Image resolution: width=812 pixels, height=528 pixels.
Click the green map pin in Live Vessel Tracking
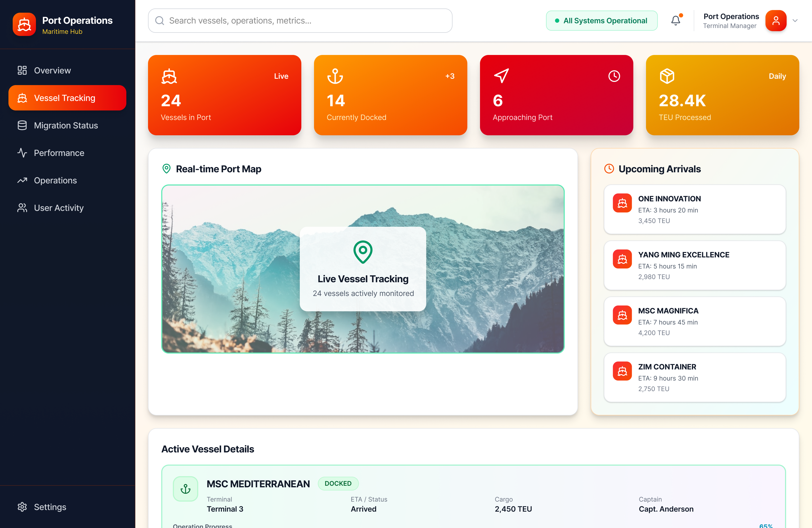[x=363, y=252]
